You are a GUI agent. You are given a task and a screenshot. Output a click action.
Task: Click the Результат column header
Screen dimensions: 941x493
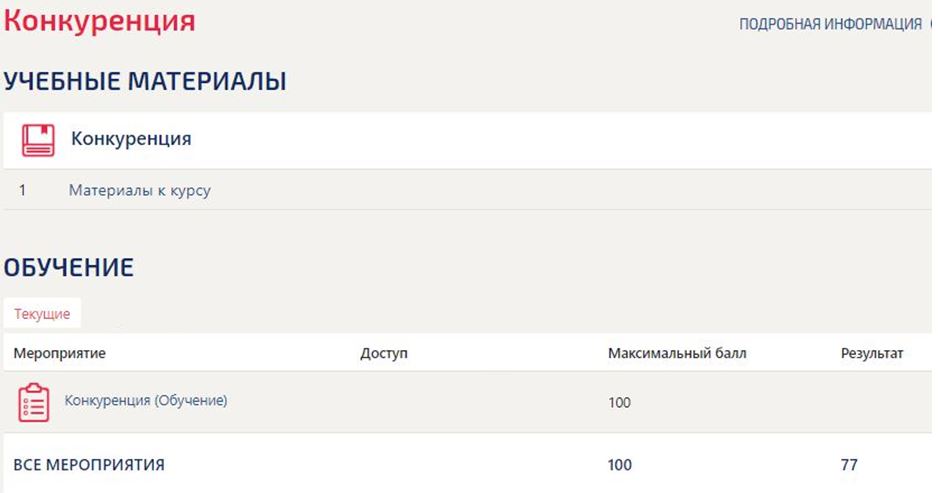click(872, 353)
